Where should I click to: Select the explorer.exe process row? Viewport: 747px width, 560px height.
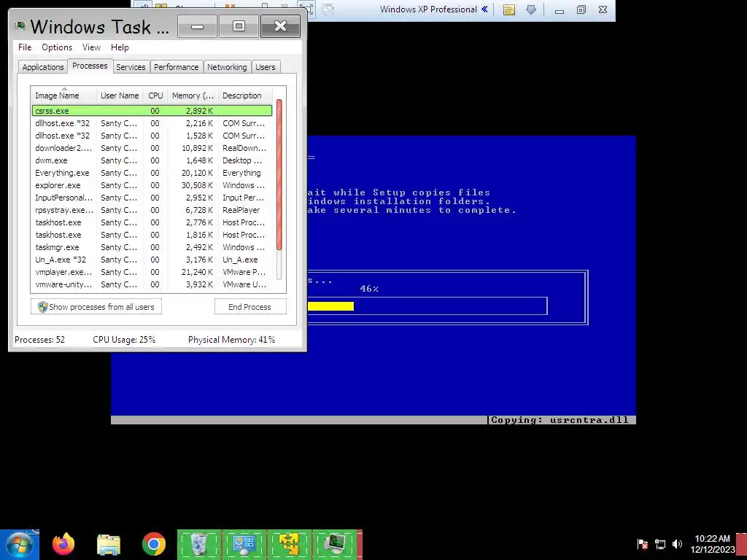pyautogui.click(x=152, y=185)
